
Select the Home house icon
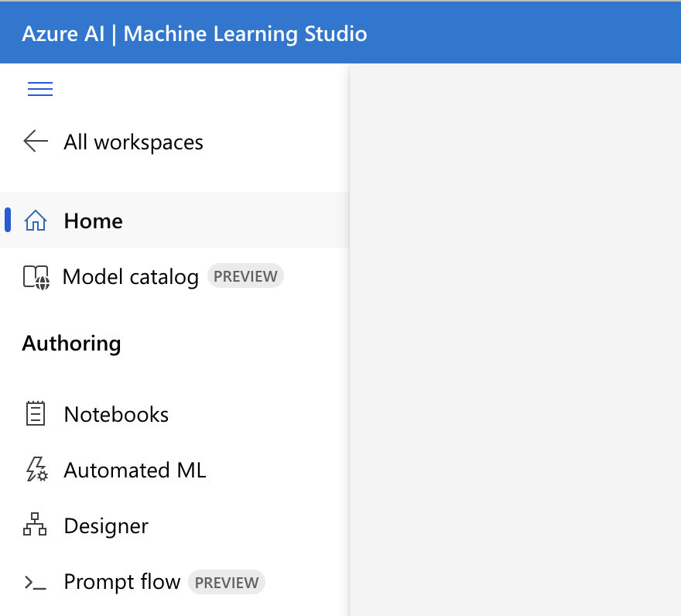(x=35, y=221)
